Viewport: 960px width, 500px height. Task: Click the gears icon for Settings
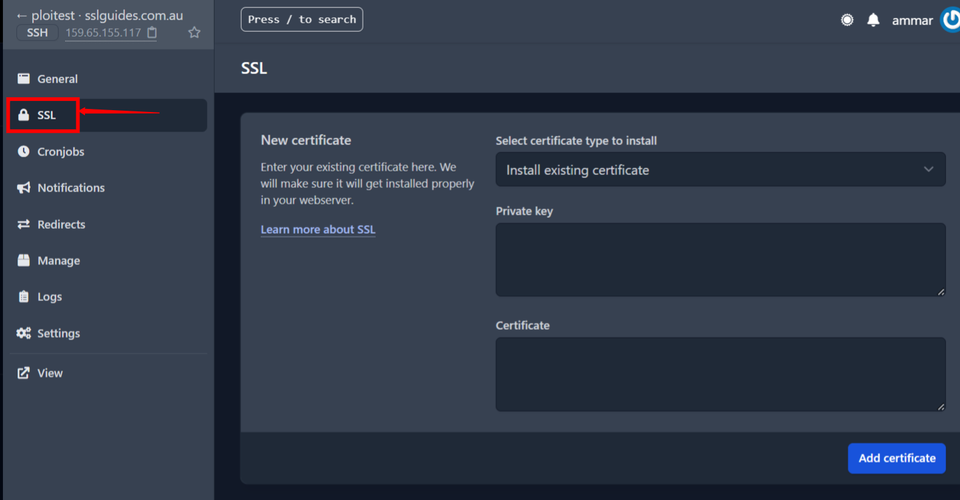pos(24,333)
